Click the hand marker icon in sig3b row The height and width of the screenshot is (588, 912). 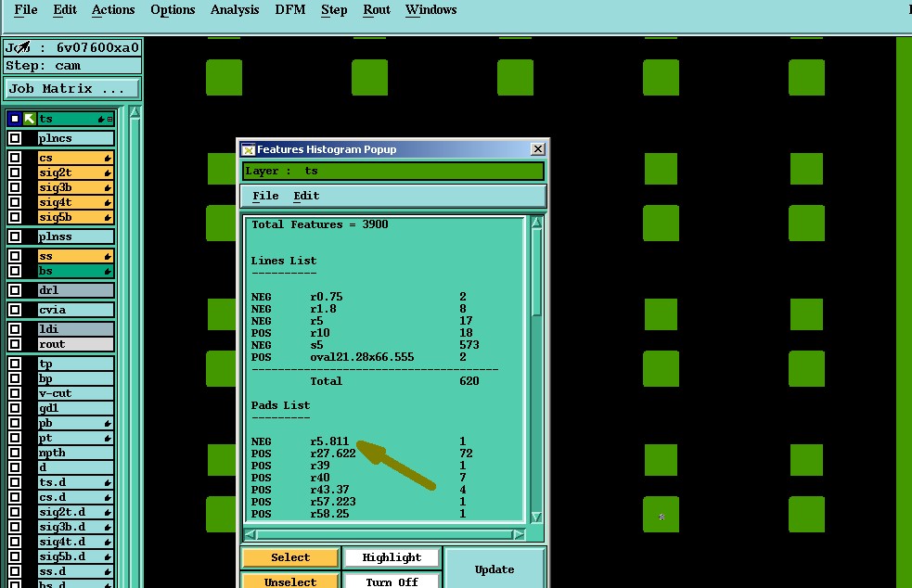[x=108, y=188]
